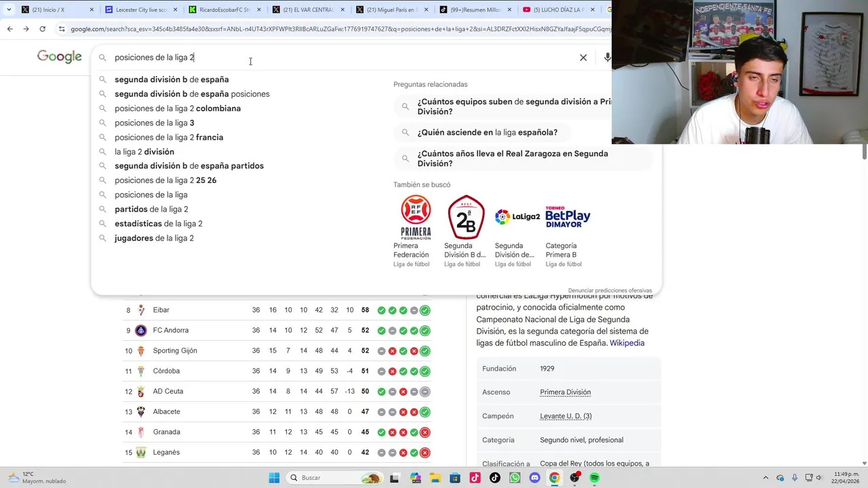Show hidden system tray icons

[766, 478]
